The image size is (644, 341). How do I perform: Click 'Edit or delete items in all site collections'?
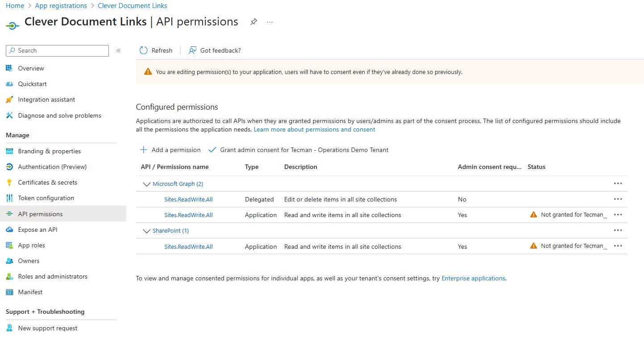click(341, 199)
